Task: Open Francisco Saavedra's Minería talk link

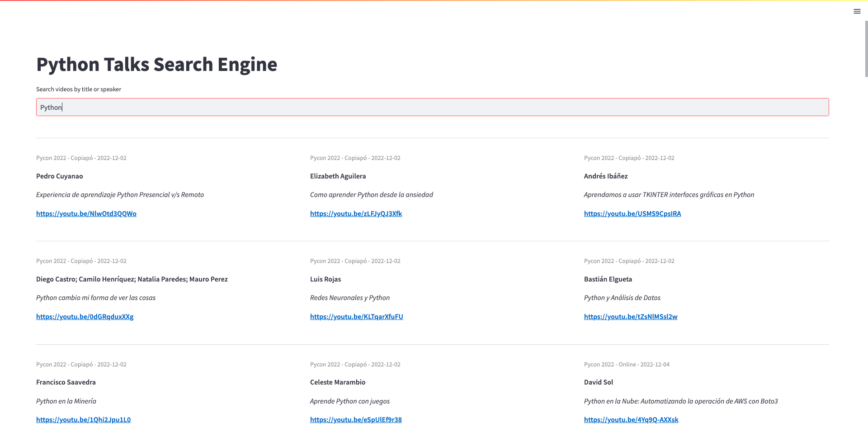Action: [83, 420]
